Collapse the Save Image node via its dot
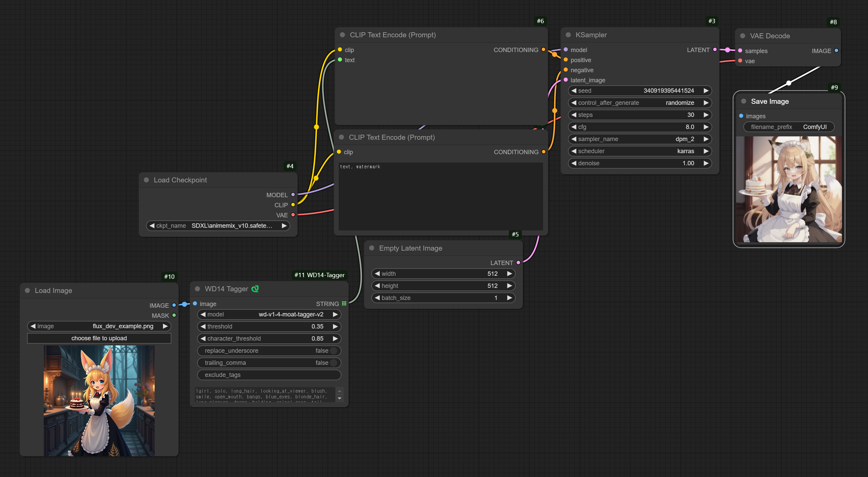 tap(744, 101)
